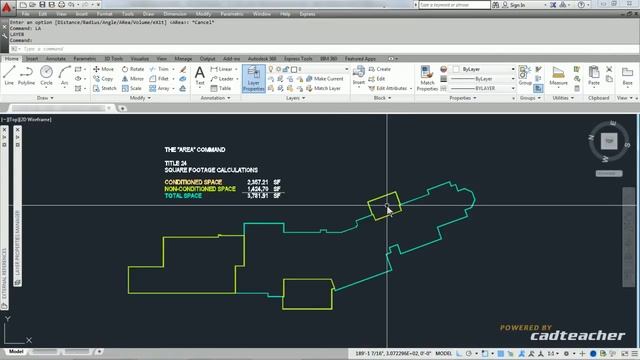640x360 pixels.
Task: Toggle current layer on/off lightbulb
Action: tap(271, 69)
